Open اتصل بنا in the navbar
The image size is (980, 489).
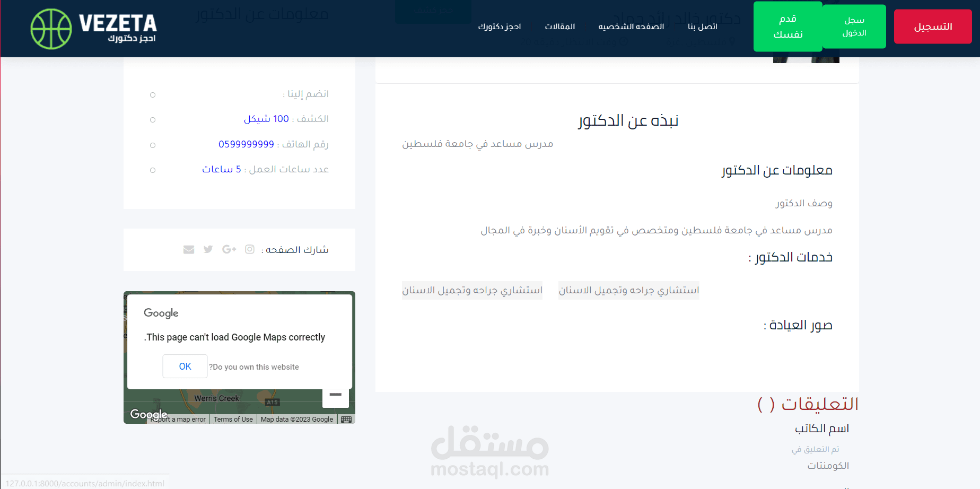pyautogui.click(x=703, y=27)
